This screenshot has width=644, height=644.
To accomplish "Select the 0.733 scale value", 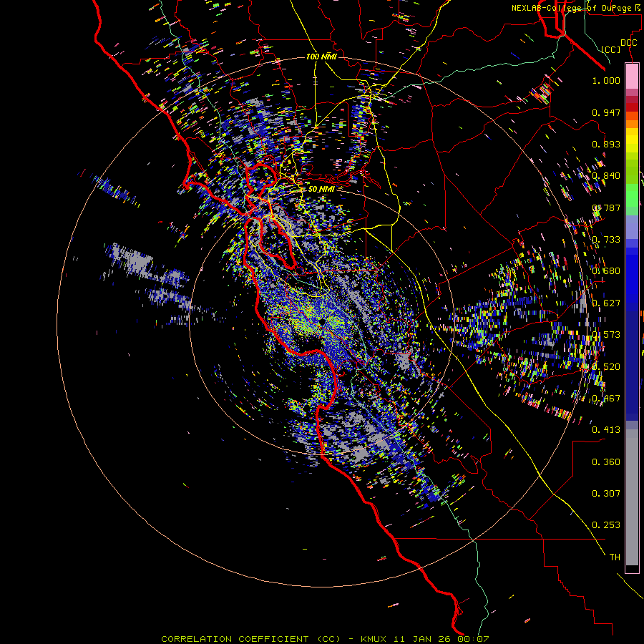I will (x=606, y=240).
